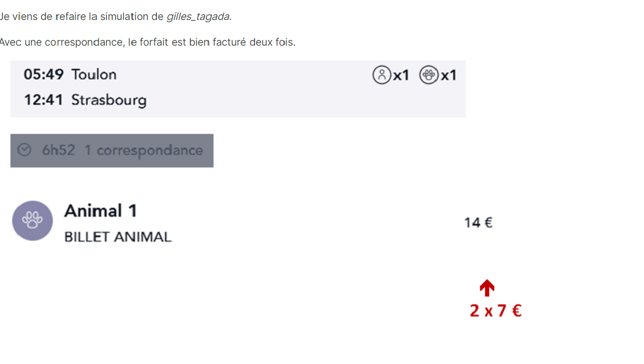Click the passenger icon next to x1
The height and width of the screenshot is (364, 644).
click(x=382, y=75)
